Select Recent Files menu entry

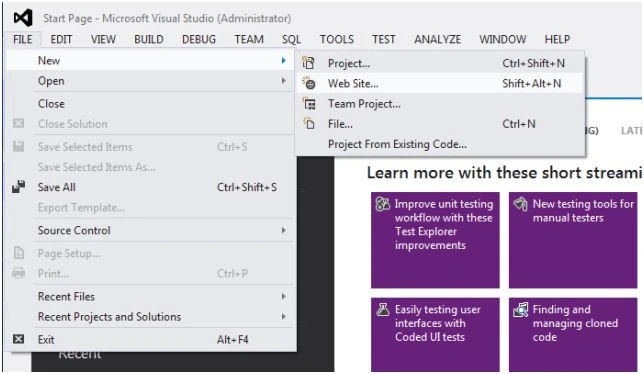pos(150,296)
